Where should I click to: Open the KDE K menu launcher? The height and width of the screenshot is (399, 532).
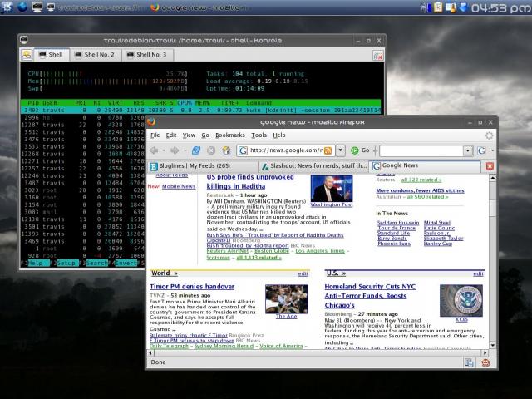pos(7,7)
